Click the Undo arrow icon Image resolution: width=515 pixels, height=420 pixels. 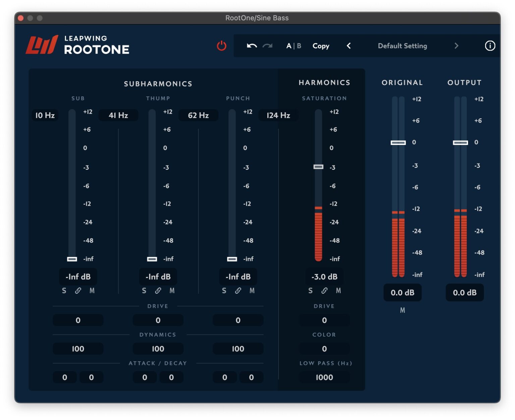251,46
